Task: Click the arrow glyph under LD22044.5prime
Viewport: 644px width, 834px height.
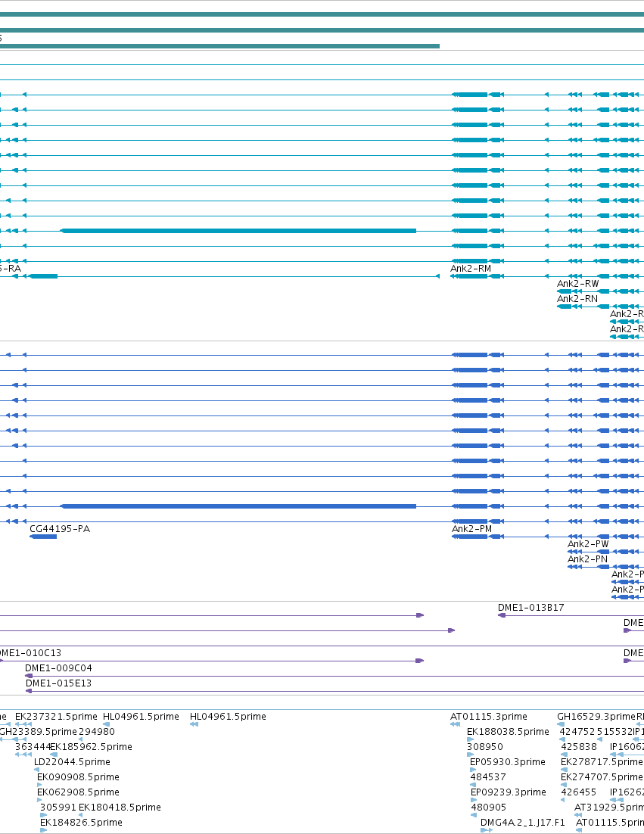Action: click(x=36, y=770)
